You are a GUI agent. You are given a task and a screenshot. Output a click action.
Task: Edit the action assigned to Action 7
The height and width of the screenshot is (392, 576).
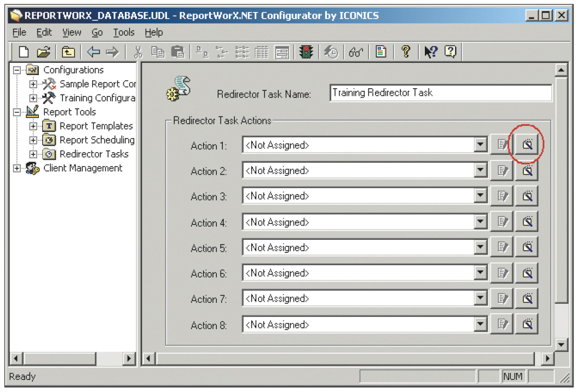[x=502, y=298]
